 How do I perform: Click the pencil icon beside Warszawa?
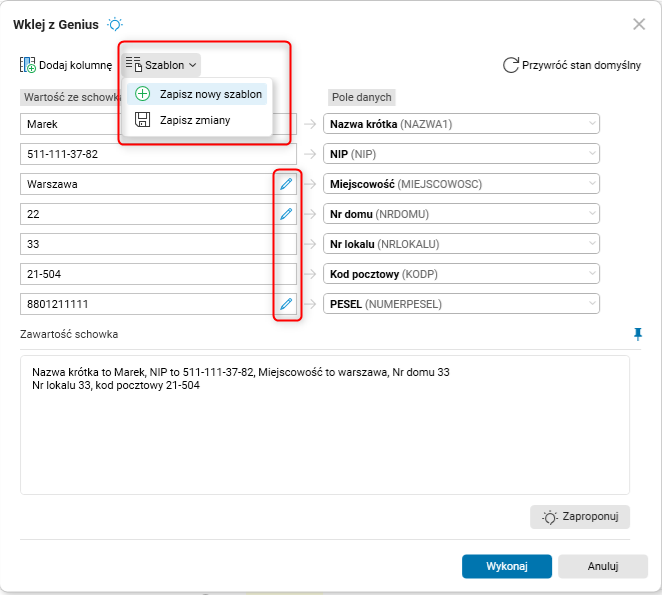[x=286, y=184]
